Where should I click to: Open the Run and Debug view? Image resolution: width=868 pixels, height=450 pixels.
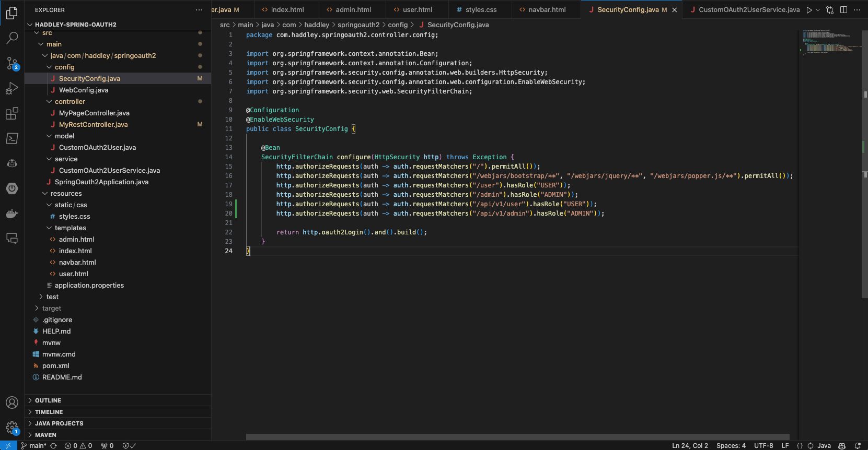click(12, 88)
